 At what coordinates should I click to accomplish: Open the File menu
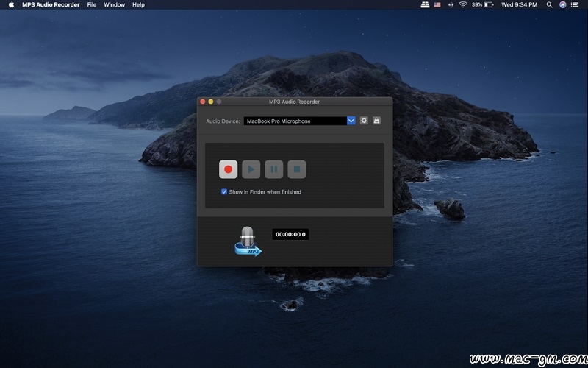click(91, 5)
